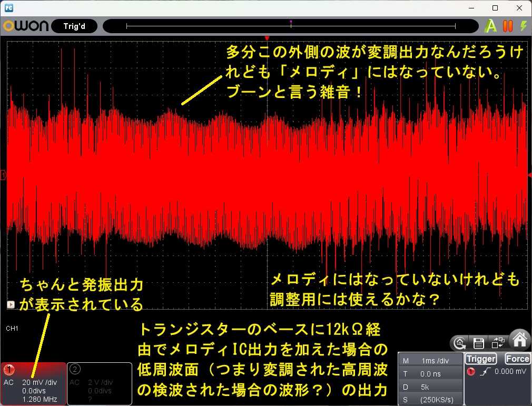Toggle the red channel 1 indicator
Image resolution: width=532 pixels, height=406 pixels.
click(x=9, y=370)
